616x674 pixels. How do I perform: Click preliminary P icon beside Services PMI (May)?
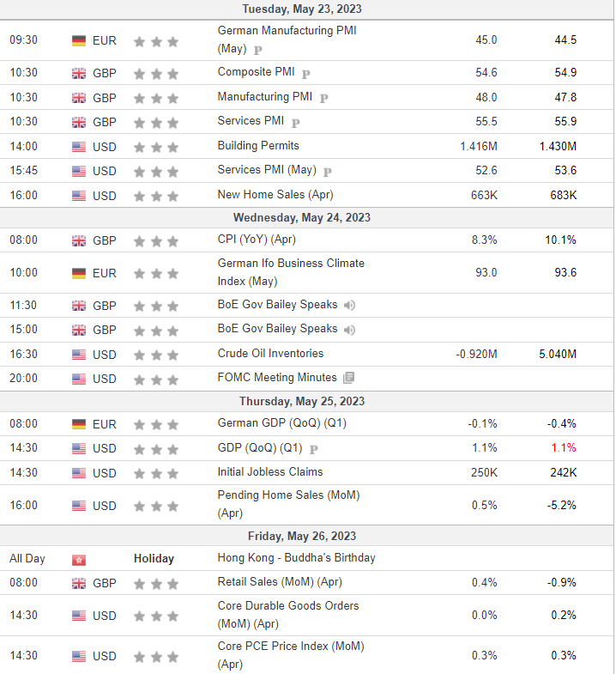point(328,172)
